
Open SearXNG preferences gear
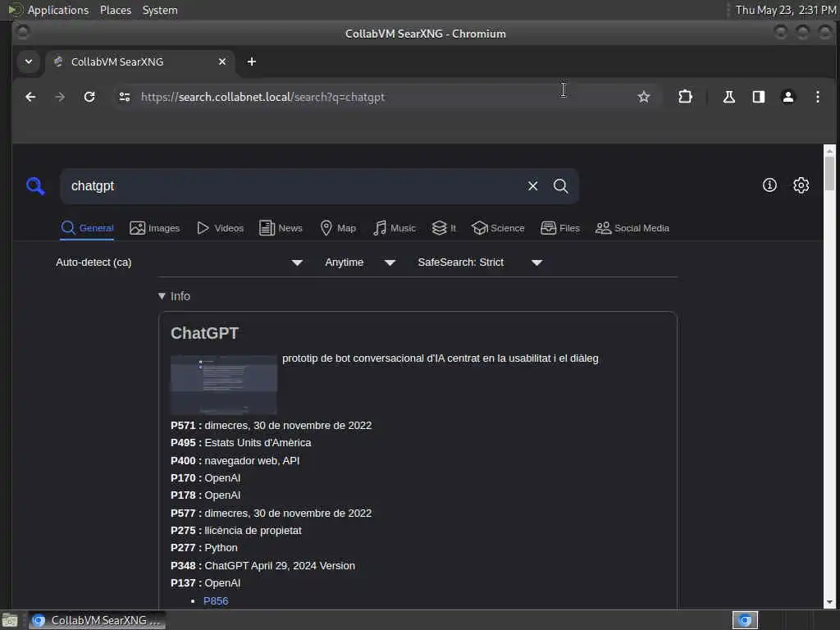click(801, 185)
